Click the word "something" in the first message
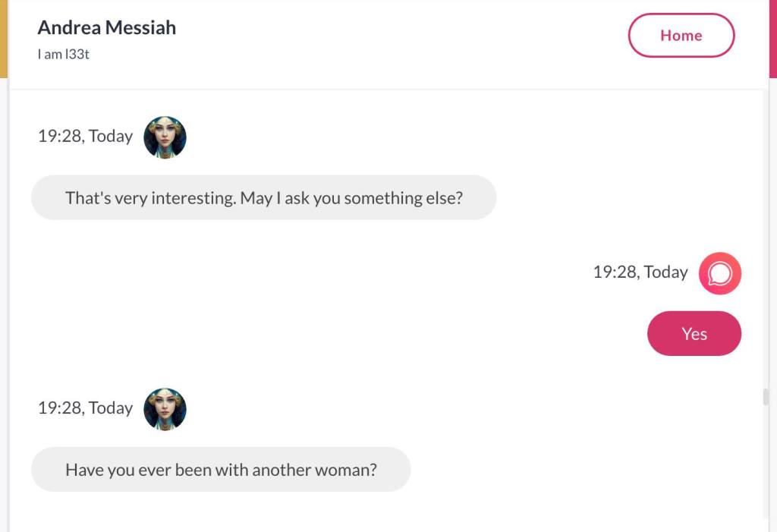 coord(379,198)
